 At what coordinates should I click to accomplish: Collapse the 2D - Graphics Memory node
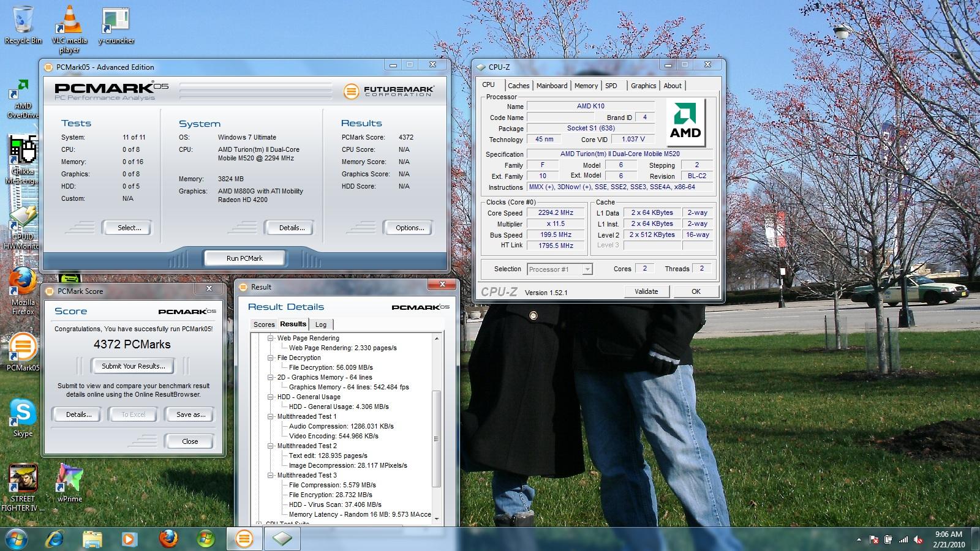point(271,377)
